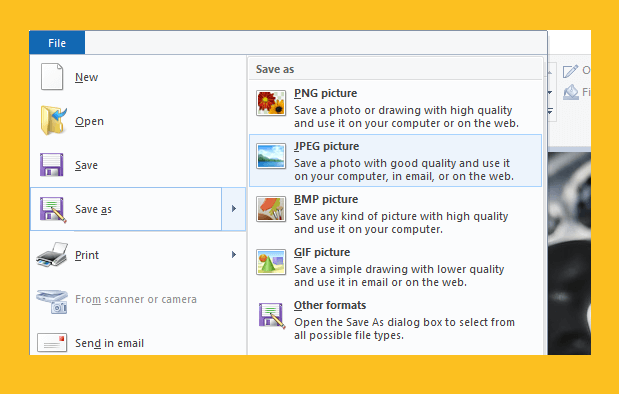Click the New blank page icon

(52, 77)
